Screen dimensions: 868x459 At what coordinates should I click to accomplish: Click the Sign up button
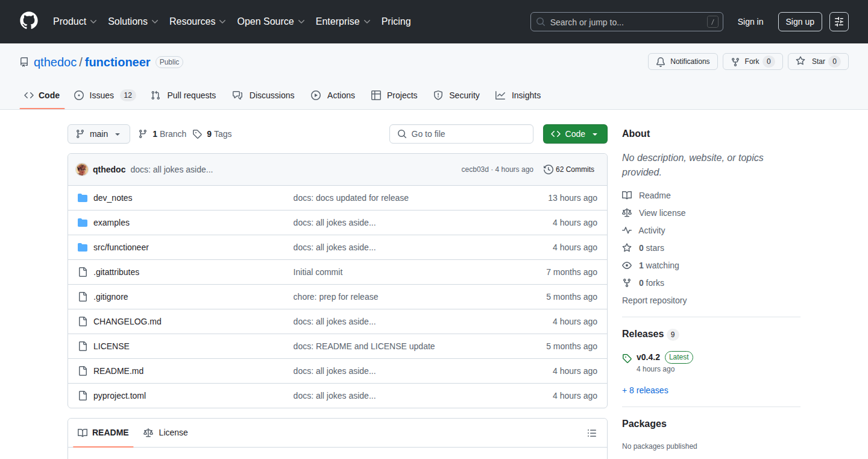pyautogui.click(x=800, y=22)
